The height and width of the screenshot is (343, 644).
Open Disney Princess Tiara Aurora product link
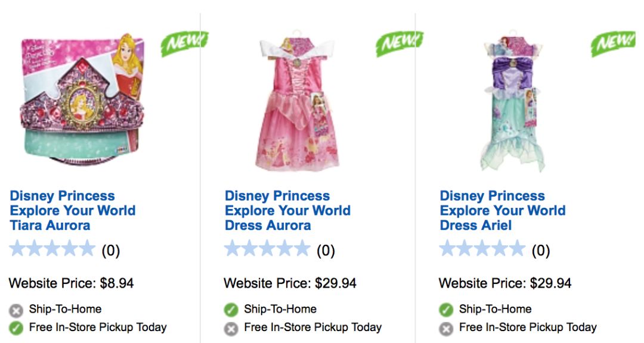click(x=72, y=211)
